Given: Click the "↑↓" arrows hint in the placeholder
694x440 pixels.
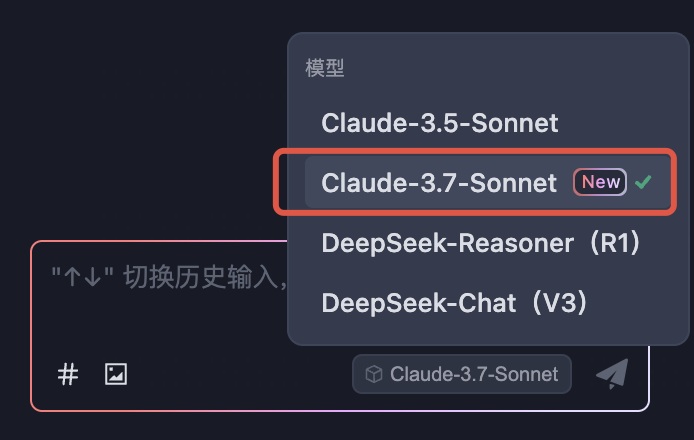Looking at the screenshot, I should pyautogui.click(x=82, y=275).
